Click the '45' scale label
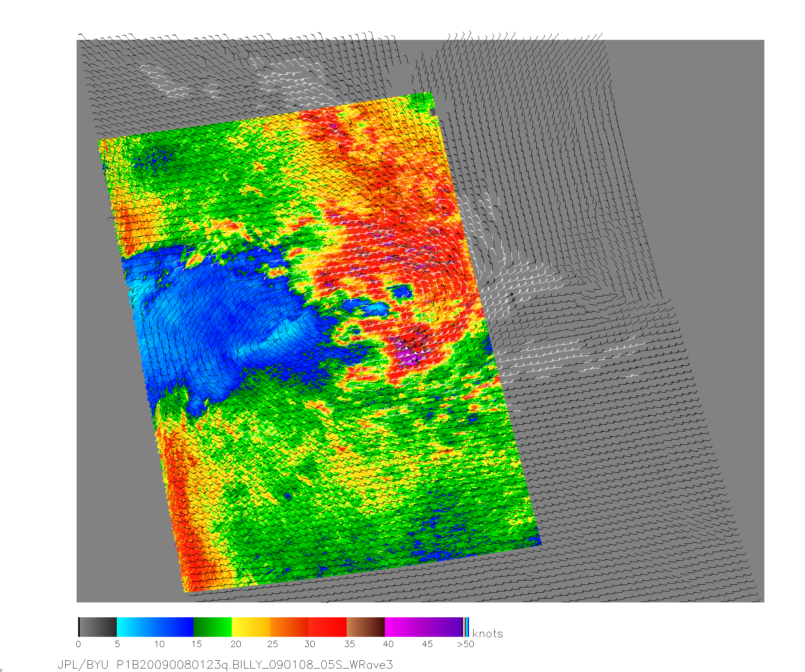Screen dimensions: 805x672 [x=427, y=644]
